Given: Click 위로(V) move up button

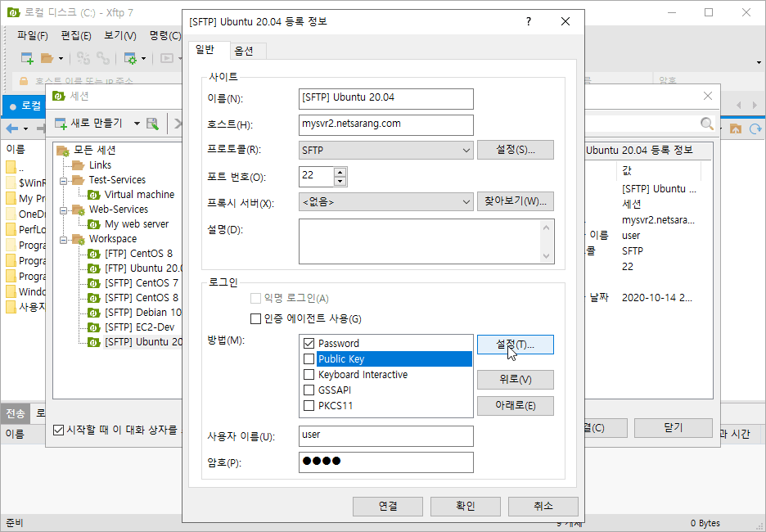Looking at the screenshot, I should coord(516,380).
